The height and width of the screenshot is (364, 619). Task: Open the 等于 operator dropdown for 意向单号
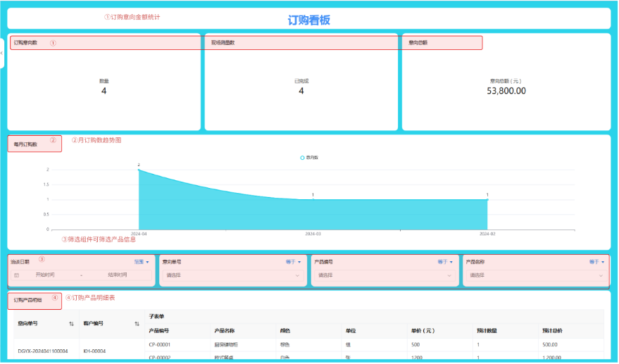click(x=294, y=262)
